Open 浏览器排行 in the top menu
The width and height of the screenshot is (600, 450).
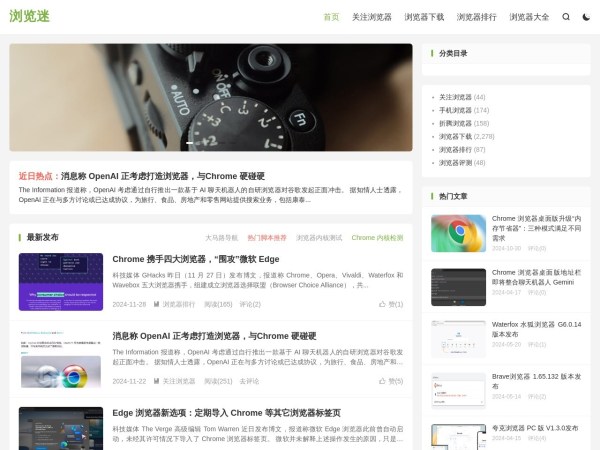click(x=476, y=17)
